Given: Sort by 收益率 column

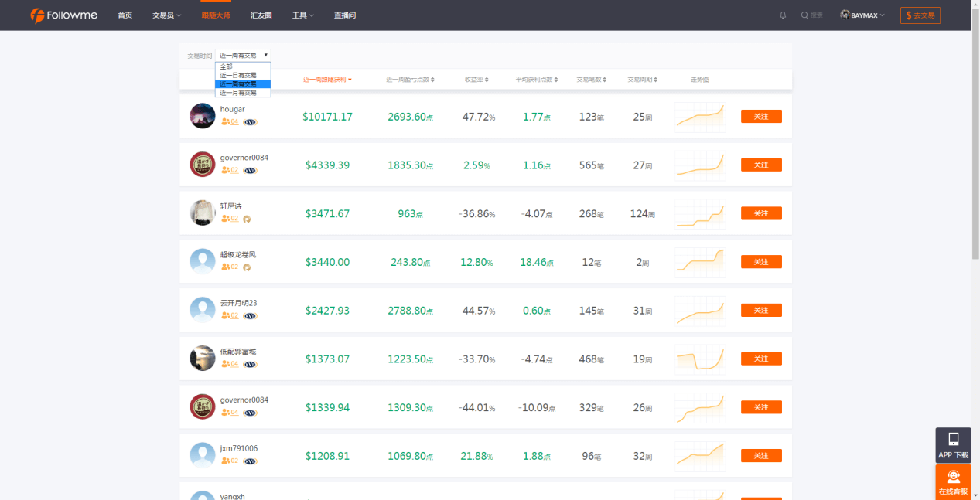Looking at the screenshot, I should pyautogui.click(x=476, y=80).
